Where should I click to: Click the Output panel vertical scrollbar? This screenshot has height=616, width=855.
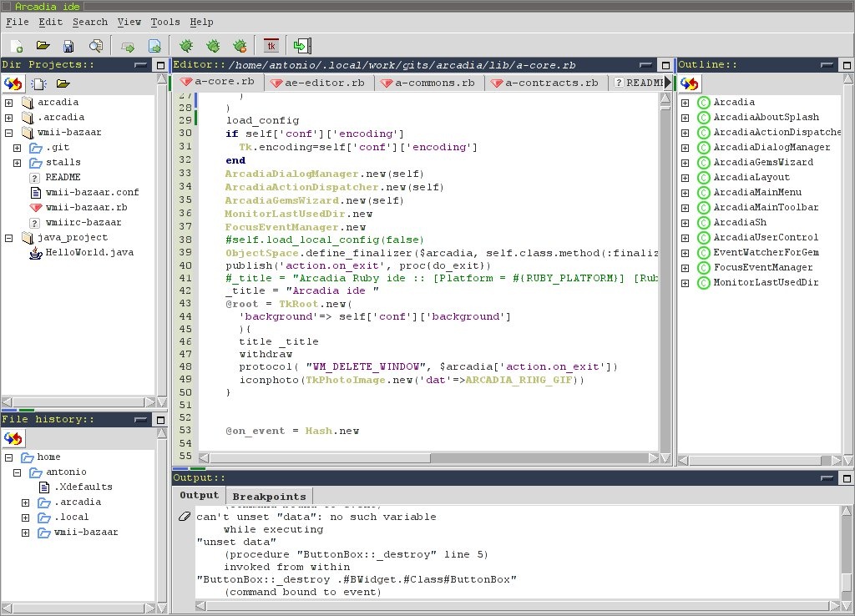[846, 551]
